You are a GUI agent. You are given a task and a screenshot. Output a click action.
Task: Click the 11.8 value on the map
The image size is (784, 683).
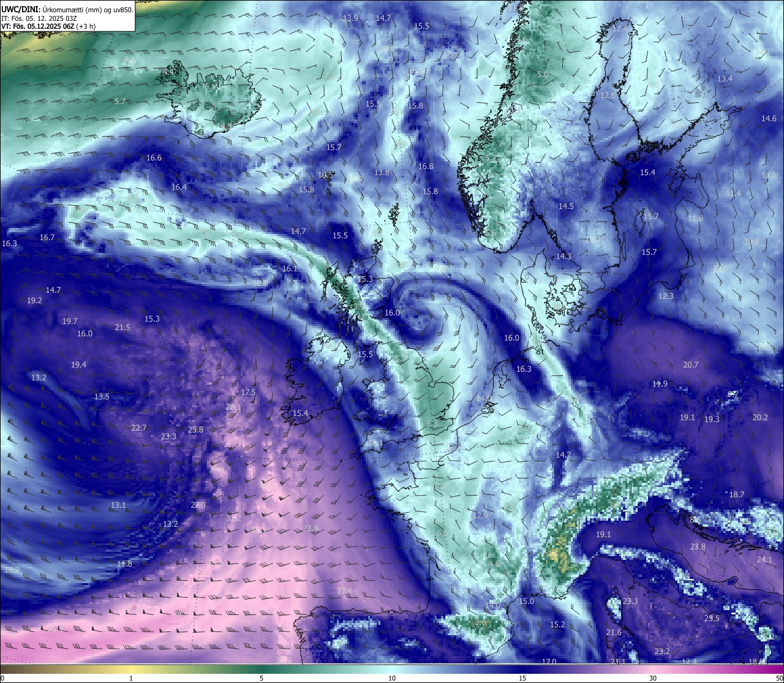tap(124, 564)
